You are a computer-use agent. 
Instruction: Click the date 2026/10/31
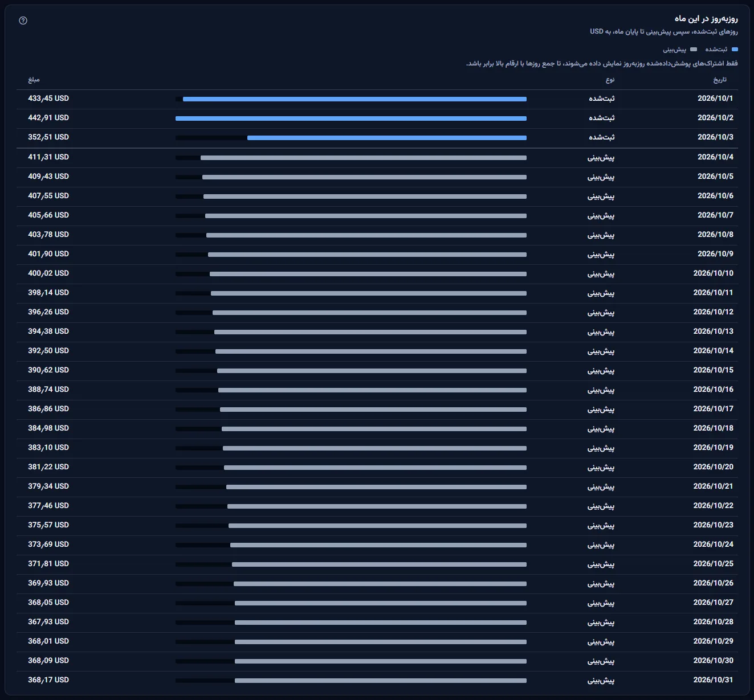tap(714, 680)
